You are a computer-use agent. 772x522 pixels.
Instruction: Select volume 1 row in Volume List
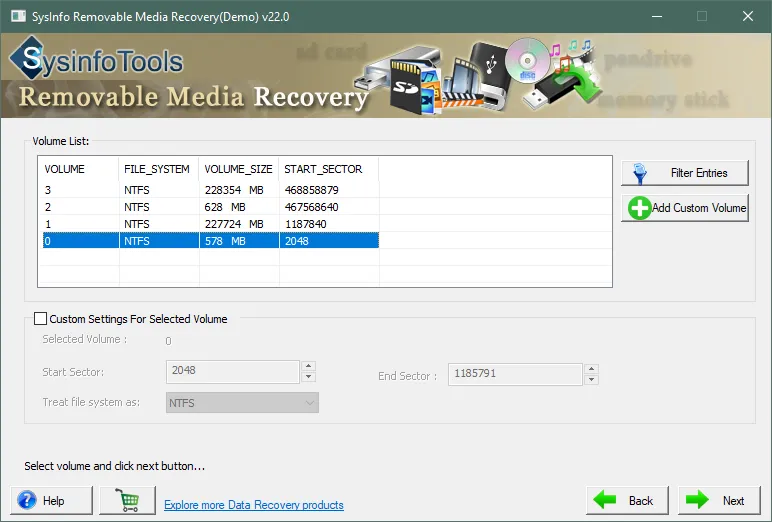tap(211, 224)
